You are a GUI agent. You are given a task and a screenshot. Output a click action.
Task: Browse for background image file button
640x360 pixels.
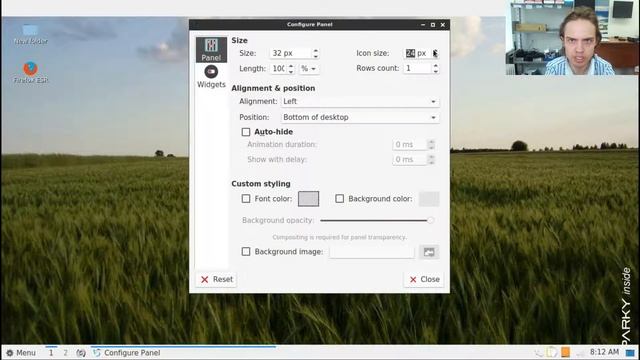[x=429, y=252]
